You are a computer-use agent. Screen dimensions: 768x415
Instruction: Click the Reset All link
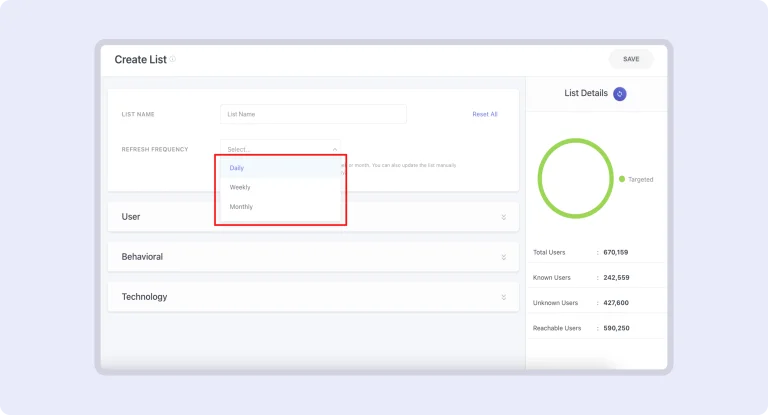tap(484, 114)
